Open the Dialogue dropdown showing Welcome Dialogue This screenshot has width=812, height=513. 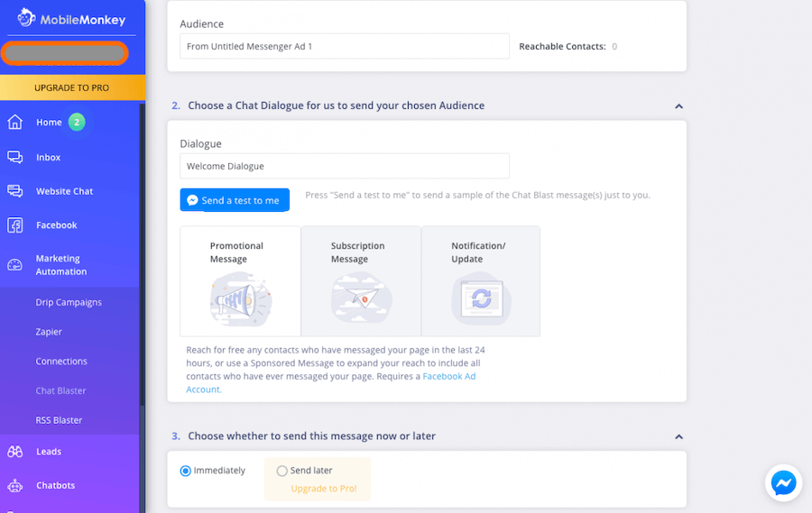345,166
